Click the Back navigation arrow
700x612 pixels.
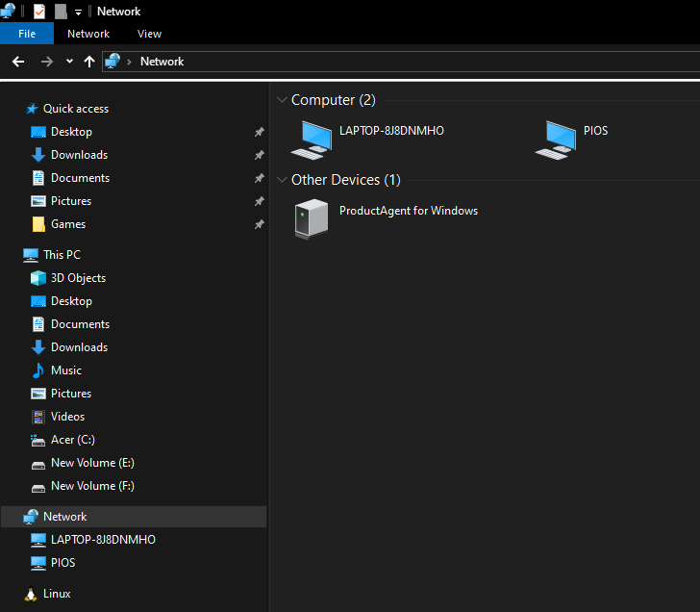(18, 62)
